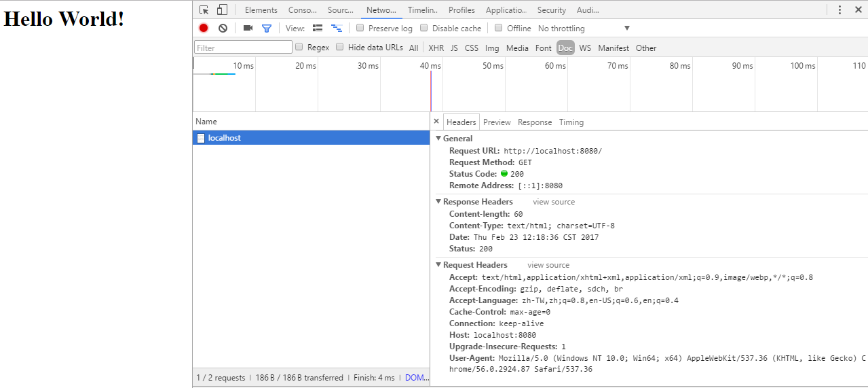
Task: Close the request details pane
Action: pos(436,122)
